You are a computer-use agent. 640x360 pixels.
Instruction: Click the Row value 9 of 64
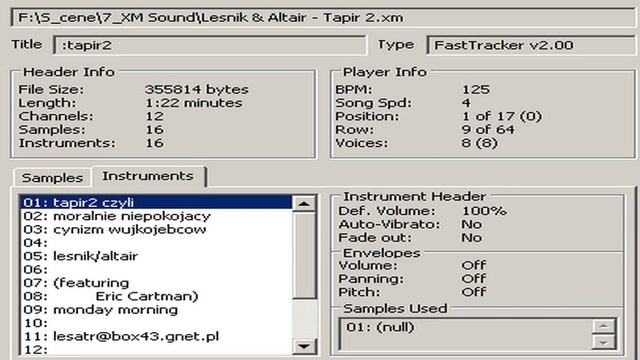tap(488, 130)
